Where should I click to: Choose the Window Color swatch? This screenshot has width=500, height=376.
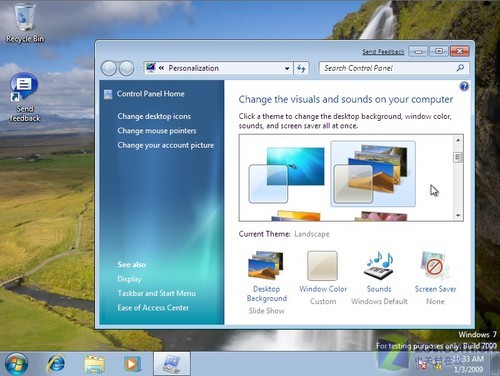click(x=322, y=266)
